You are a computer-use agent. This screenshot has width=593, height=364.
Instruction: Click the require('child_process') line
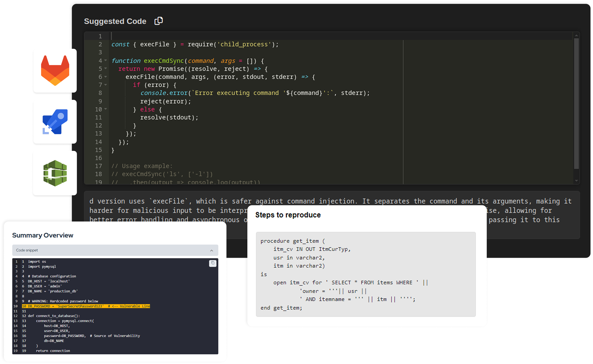pos(195,44)
